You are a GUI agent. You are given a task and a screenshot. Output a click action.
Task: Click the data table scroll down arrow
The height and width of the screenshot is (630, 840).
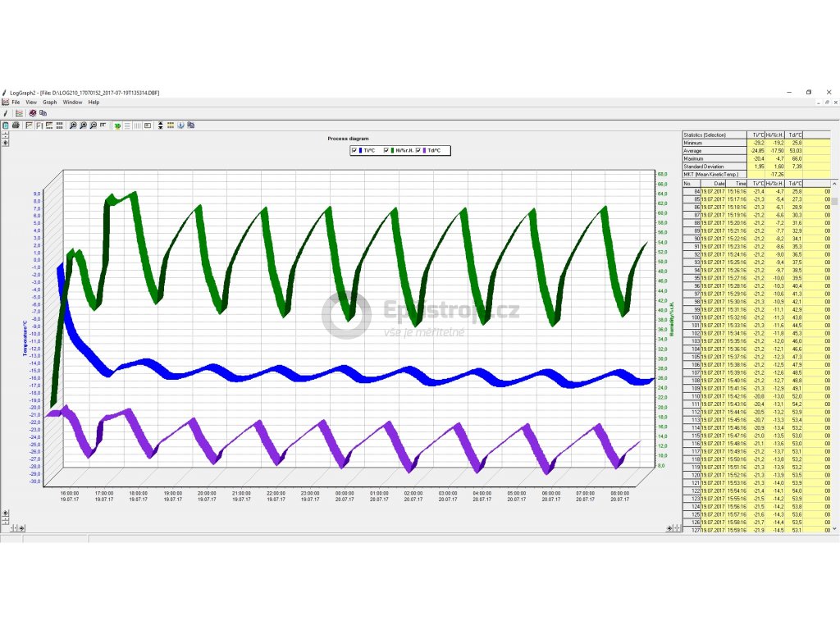[x=835, y=529]
